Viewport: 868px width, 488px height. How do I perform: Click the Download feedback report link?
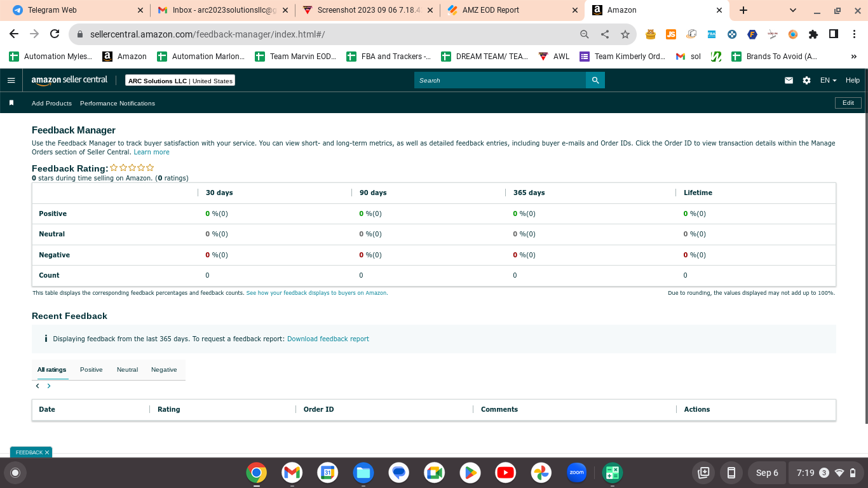pos(328,339)
